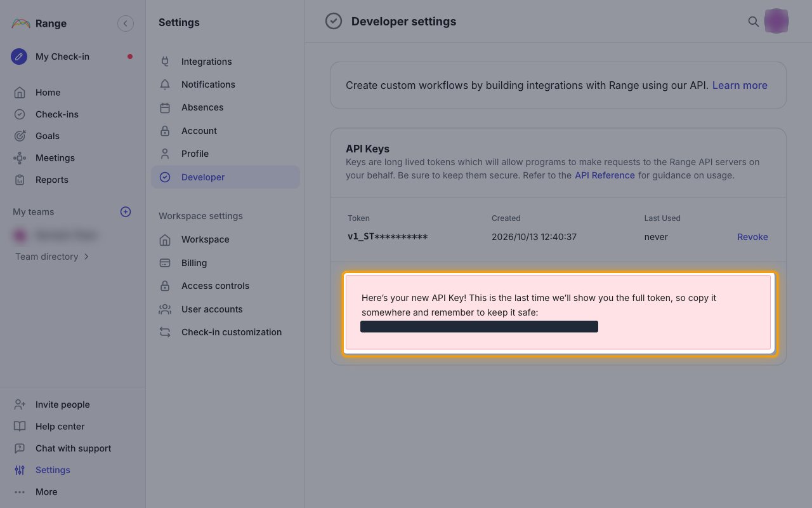Click the Check-ins checkmark circle icon
The width and height of the screenshot is (812, 508).
pos(20,114)
